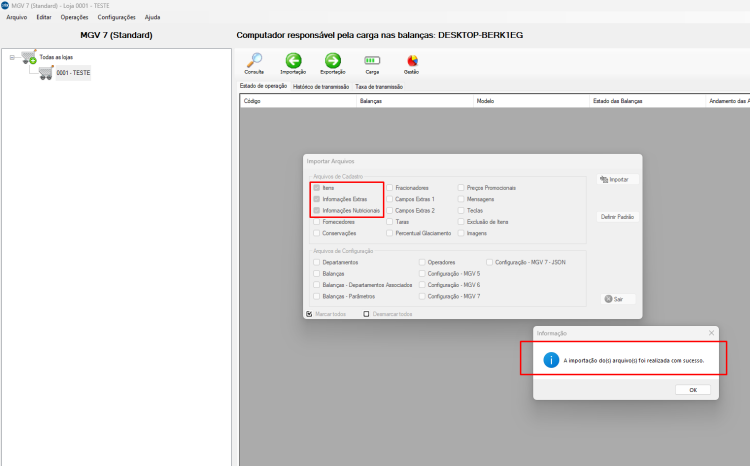Open the Editar menu

coord(44,17)
